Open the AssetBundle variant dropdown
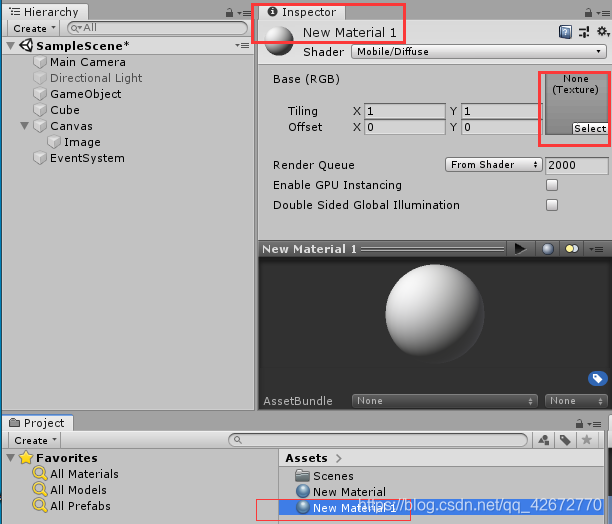The width and height of the screenshot is (612, 524). 576,401
